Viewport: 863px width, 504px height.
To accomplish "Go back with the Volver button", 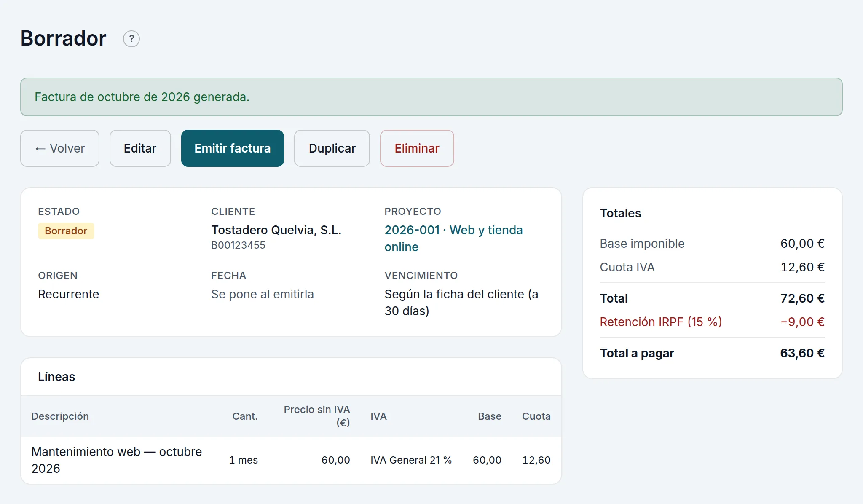I will [x=60, y=148].
